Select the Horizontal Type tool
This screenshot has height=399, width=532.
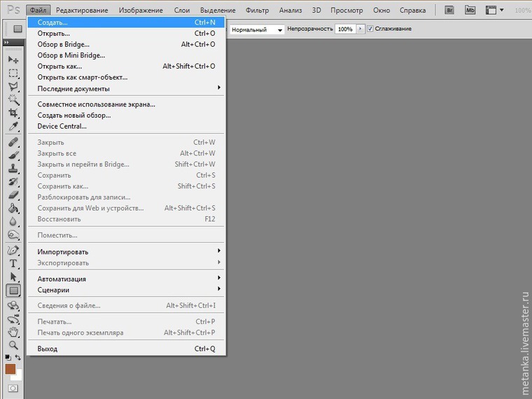coord(13,264)
